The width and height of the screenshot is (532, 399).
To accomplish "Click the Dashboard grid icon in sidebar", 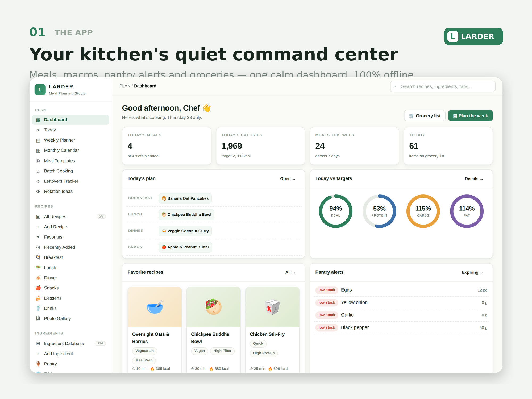I will pos(38,120).
